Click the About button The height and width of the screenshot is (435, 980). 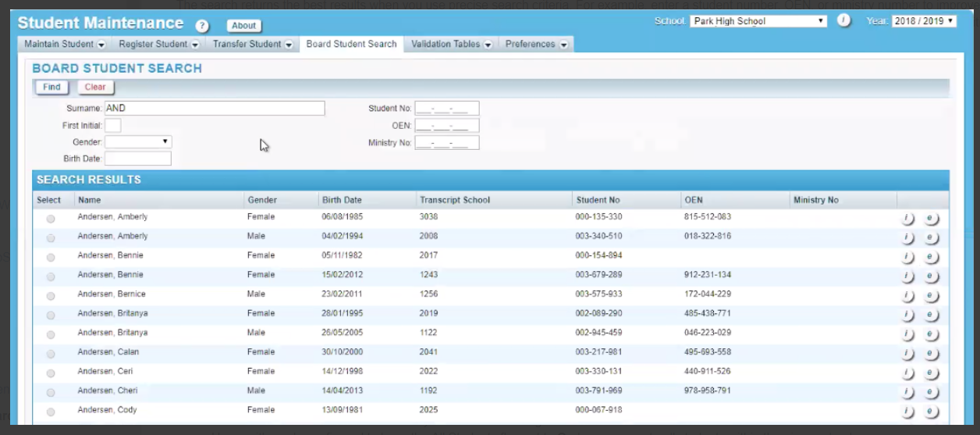243,26
